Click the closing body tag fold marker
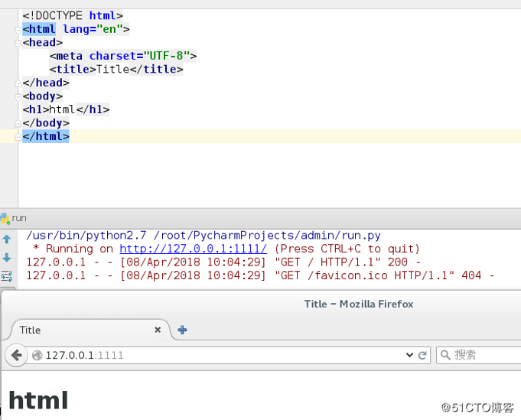This screenshot has height=420, width=521. click(18, 124)
